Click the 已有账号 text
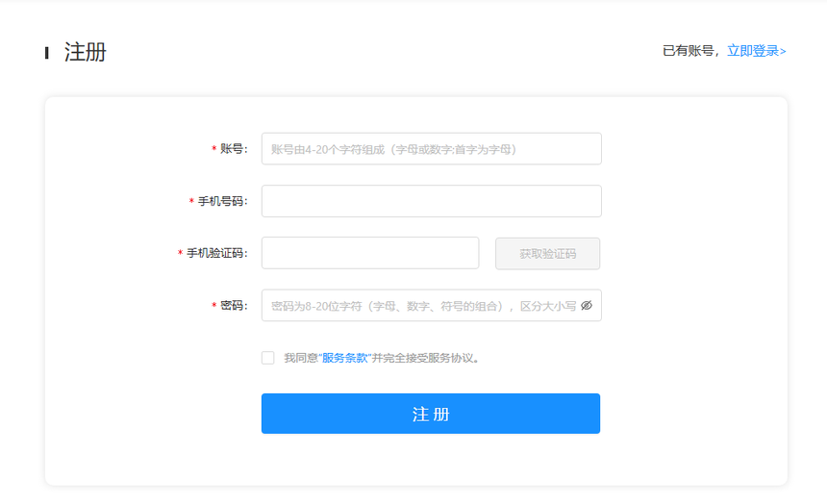Image resolution: width=827 pixels, height=504 pixels. click(x=688, y=51)
